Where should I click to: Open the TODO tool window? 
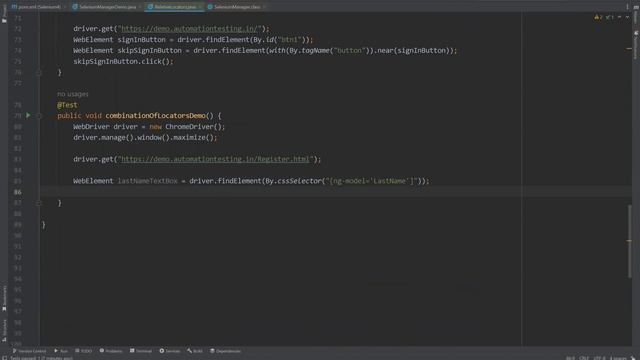(84, 351)
